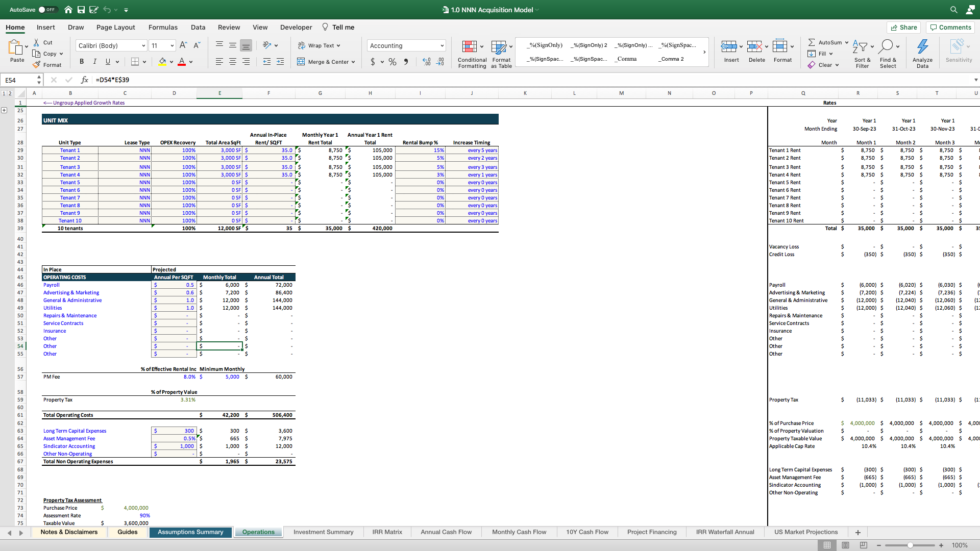
Task: Click the Increase indent icon
Action: tap(280, 62)
